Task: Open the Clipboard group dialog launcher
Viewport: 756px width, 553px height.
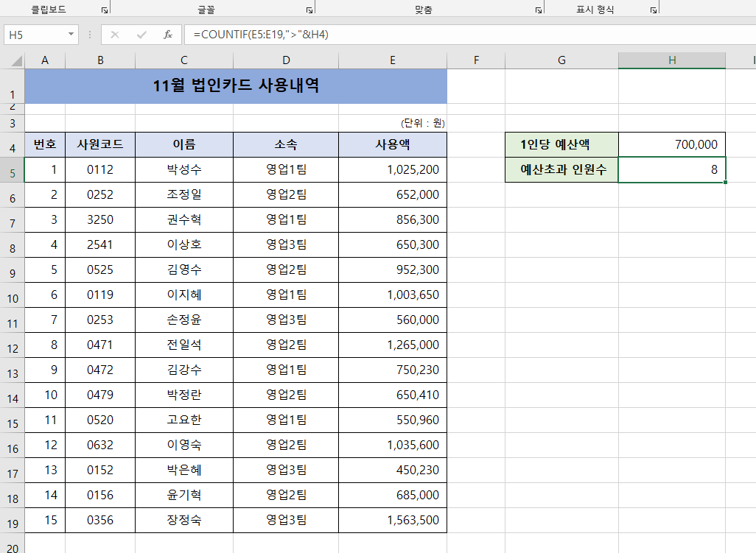Action: (x=105, y=10)
